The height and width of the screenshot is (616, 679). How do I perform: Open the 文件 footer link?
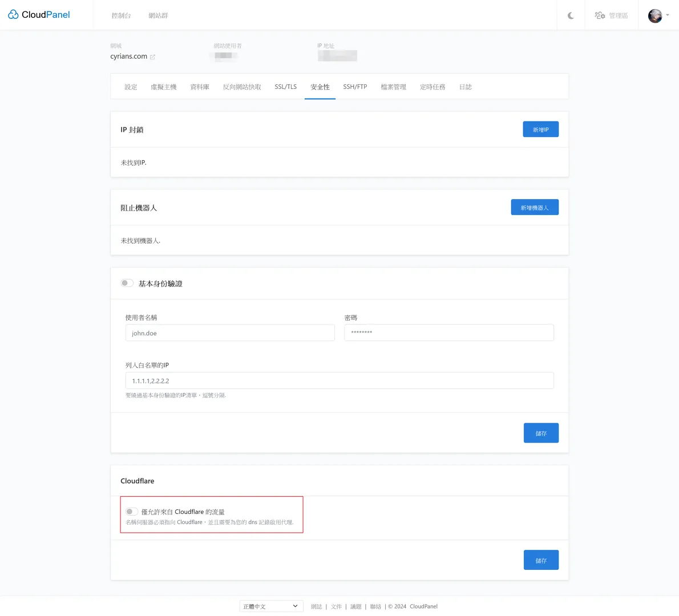(336, 606)
